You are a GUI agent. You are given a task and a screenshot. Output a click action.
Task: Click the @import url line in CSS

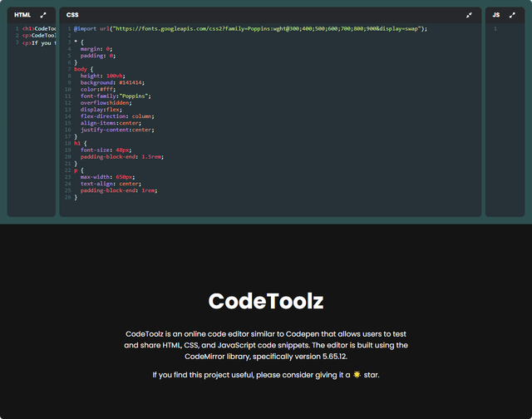click(250, 29)
